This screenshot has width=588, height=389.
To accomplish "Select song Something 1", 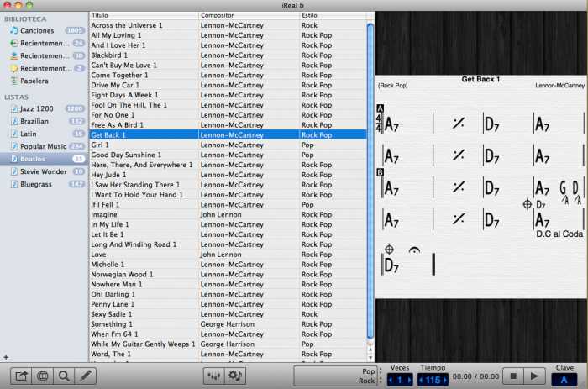I will tap(228, 324).
